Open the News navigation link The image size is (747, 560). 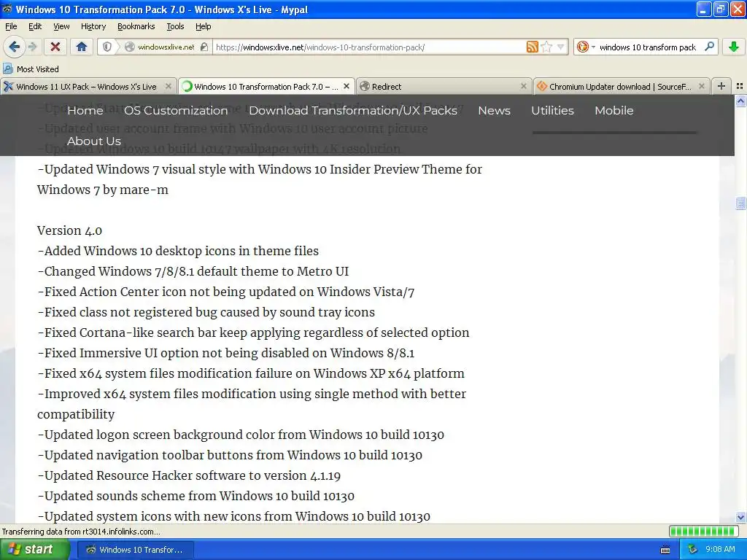[494, 111]
